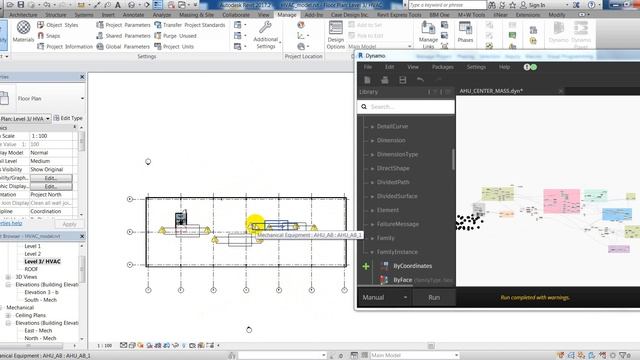Close the Properties palette

coord(82,77)
